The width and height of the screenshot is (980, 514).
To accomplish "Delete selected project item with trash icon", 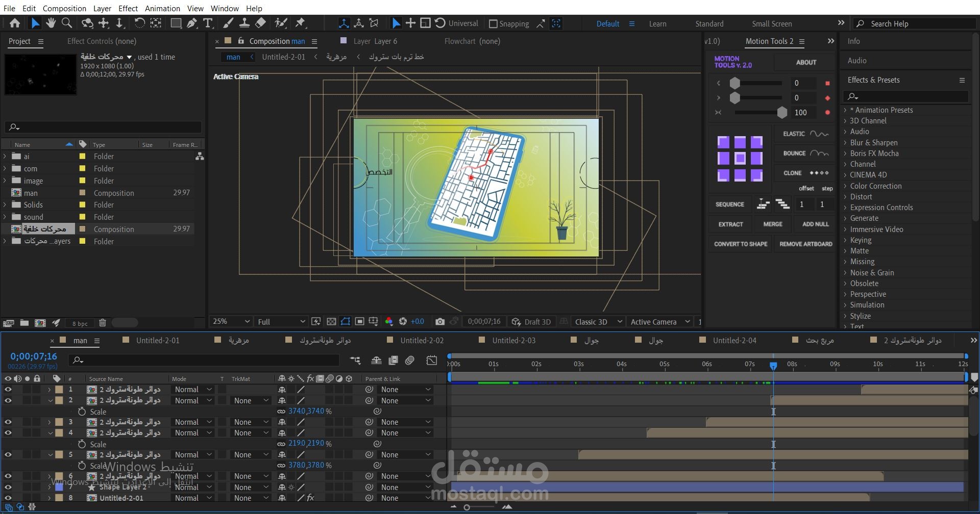I will tap(102, 323).
